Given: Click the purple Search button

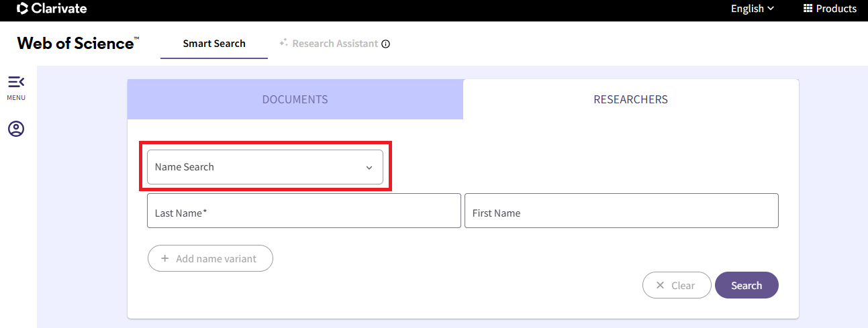Looking at the screenshot, I should point(746,285).
